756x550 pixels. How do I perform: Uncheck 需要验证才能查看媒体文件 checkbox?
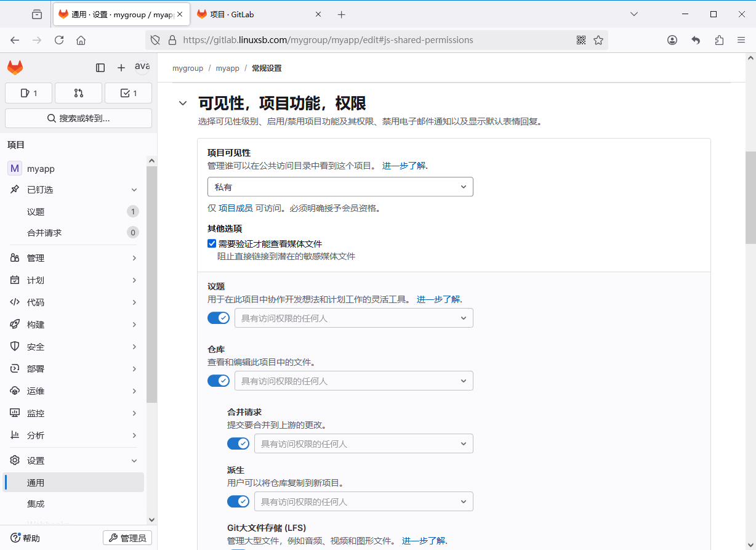(x=212, y=244)
